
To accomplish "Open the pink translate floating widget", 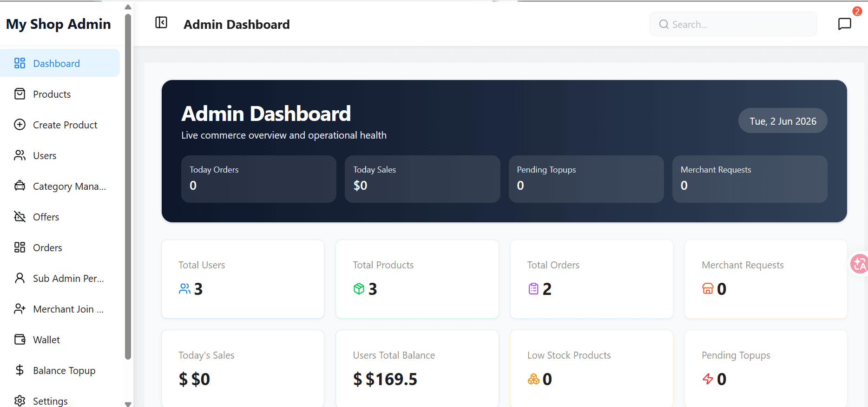I will 860,264.
